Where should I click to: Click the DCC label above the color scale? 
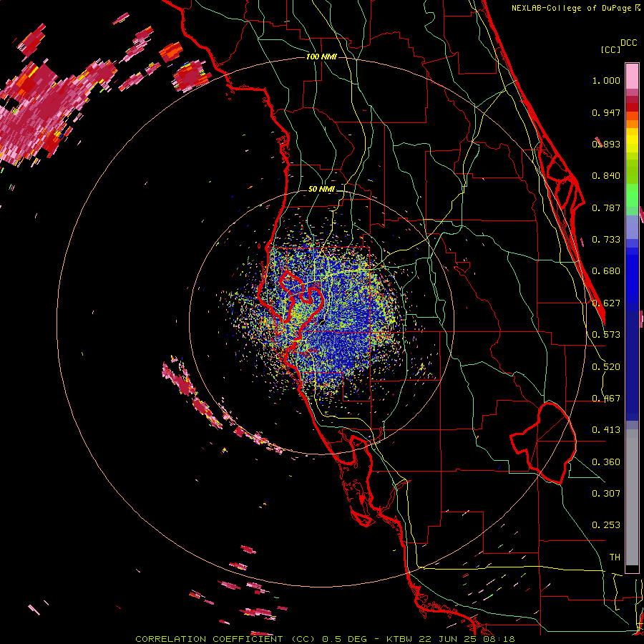(x=628, y=43)
